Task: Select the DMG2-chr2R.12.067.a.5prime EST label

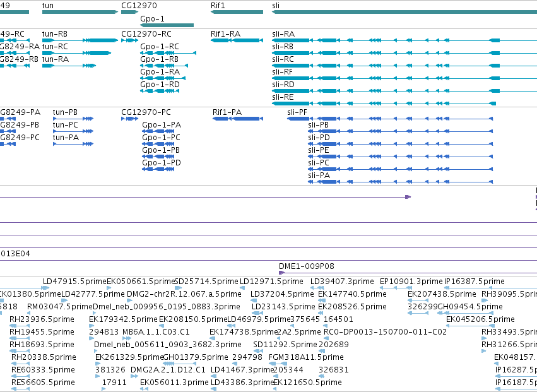Action: 184,294
